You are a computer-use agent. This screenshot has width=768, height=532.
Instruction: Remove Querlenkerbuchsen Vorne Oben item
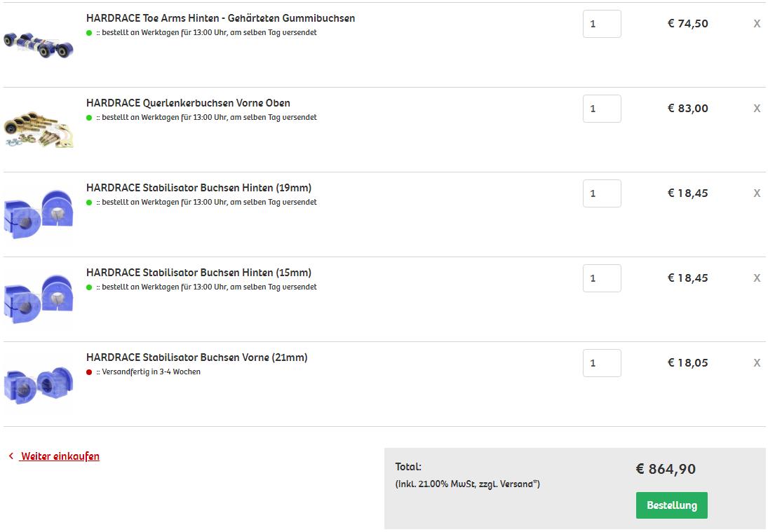(757, 108)
